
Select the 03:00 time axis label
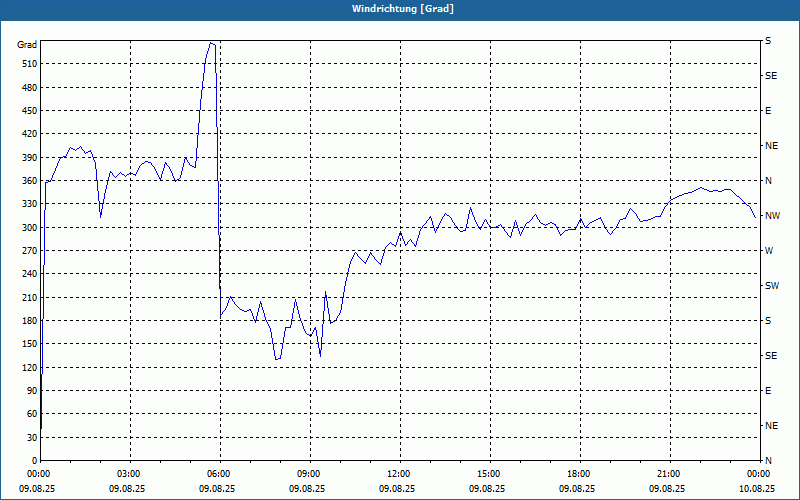point(128,473)
